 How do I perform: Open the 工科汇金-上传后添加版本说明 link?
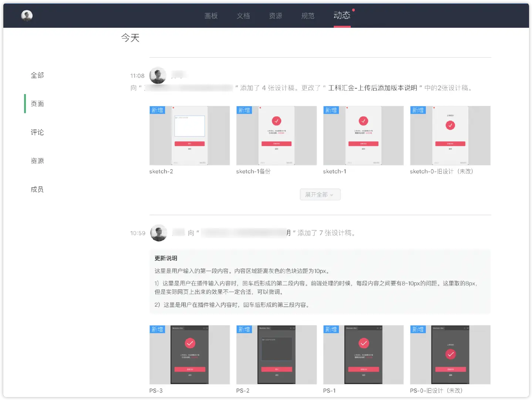[x=373, y=88]
